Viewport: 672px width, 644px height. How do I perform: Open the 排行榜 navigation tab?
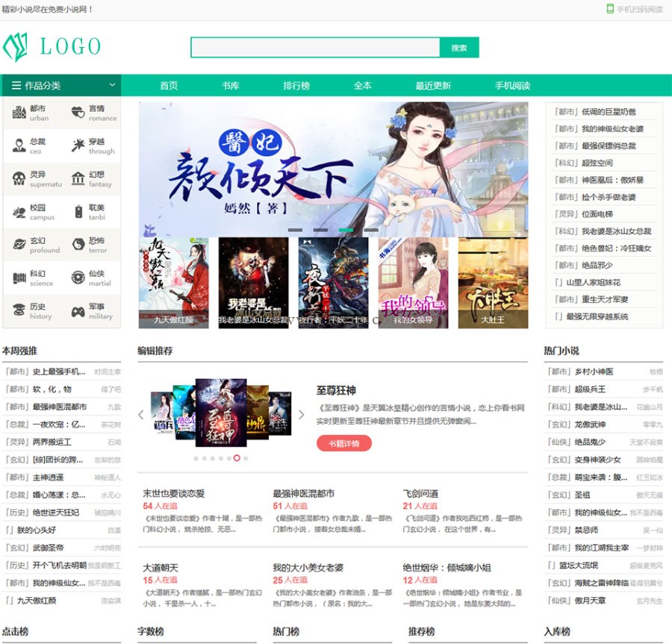pos(296,85)
